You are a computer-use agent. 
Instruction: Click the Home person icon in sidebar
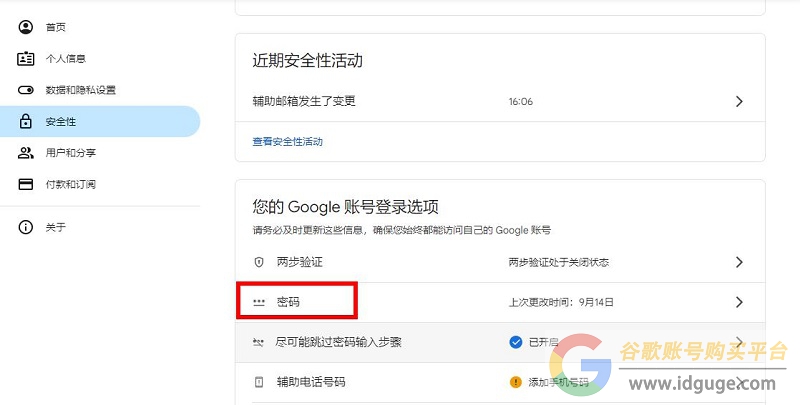click(26, 27)
